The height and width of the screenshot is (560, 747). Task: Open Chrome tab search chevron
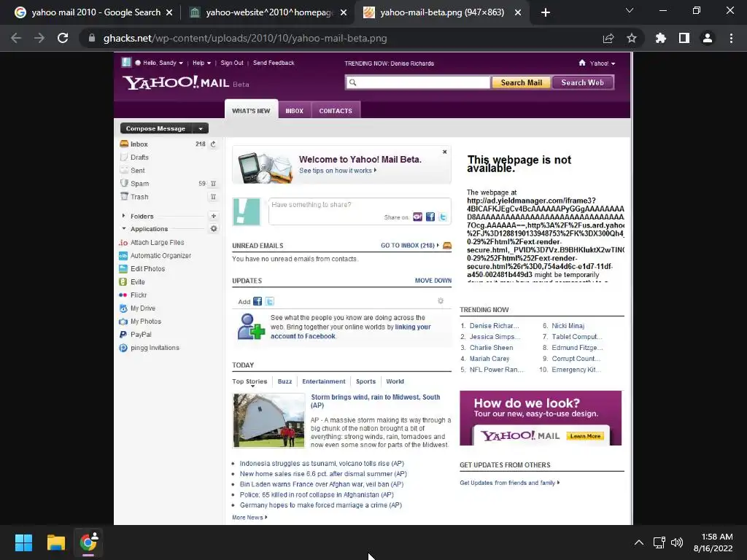(630, 10)
